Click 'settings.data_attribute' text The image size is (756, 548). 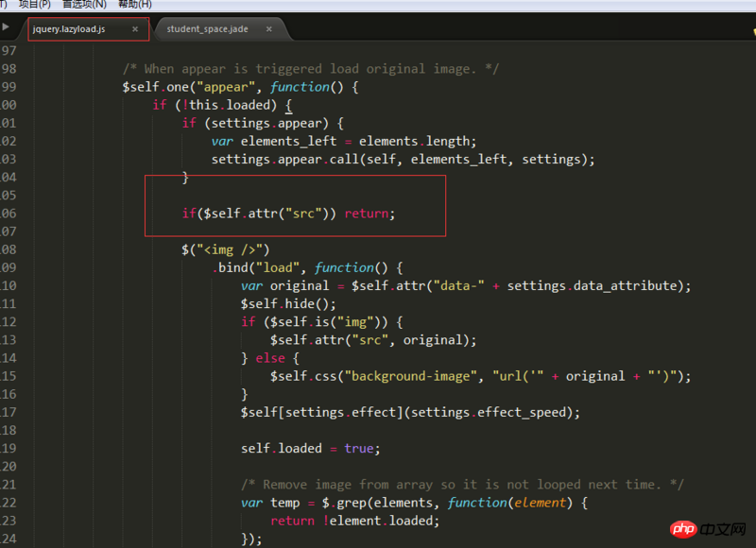[x=593, y=285]
